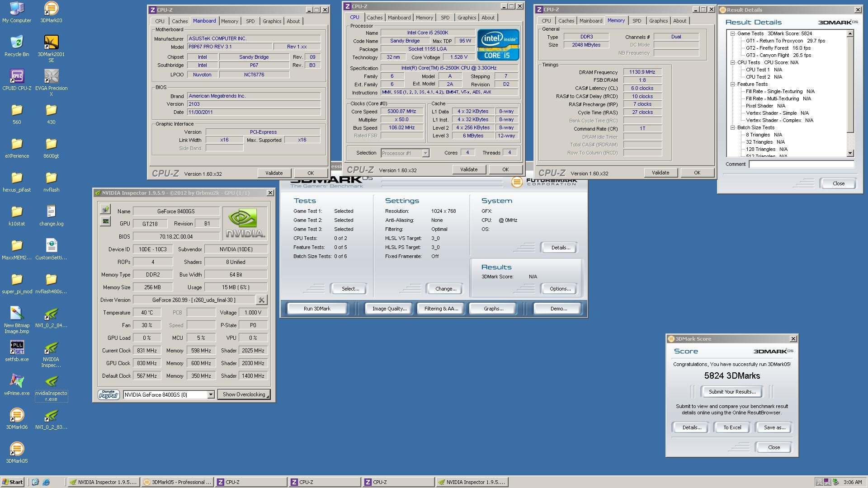Launch 3DMark2001 SE desktop shortcut
Image resolution: width=868 pixels, height=488 pixels.
tap(51, 49)
